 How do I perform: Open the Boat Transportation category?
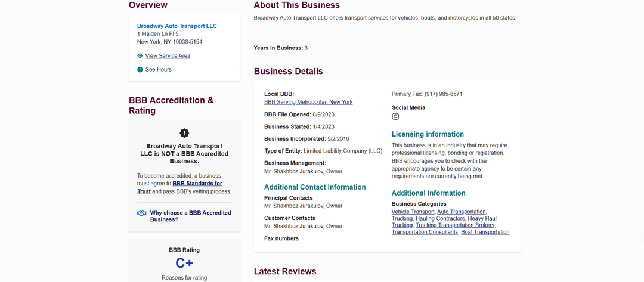485,233
